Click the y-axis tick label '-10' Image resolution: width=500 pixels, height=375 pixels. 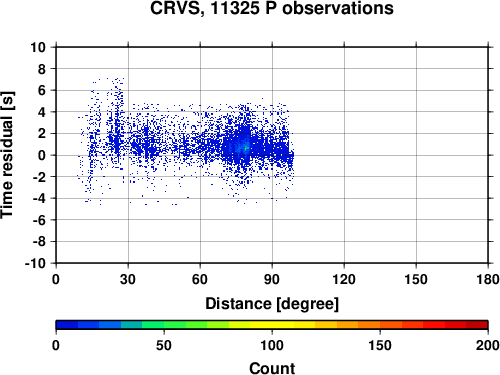click(x=35, y=263)
